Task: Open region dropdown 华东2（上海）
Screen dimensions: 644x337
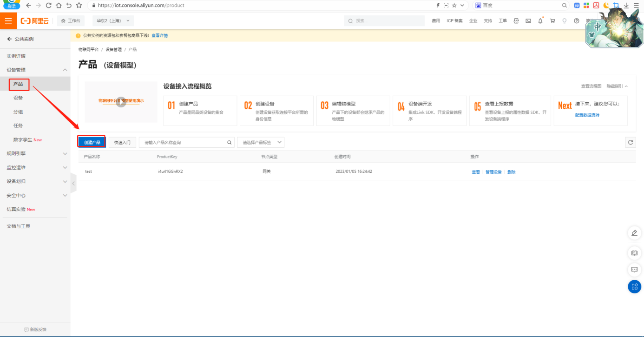Action: [113, 21]
